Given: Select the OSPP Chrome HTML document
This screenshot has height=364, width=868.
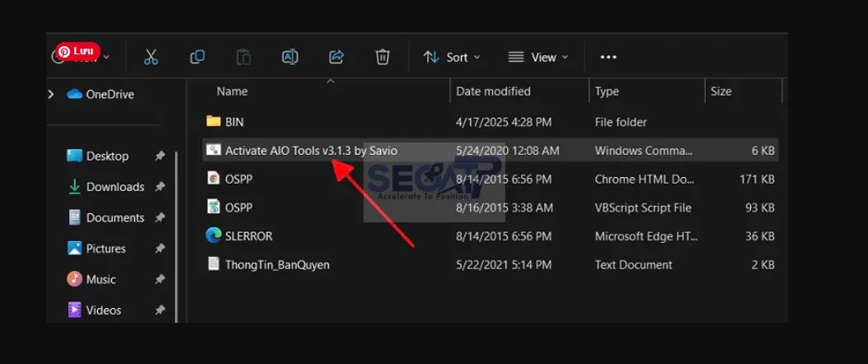Looking at the screenshot, I should click(490, 180).
